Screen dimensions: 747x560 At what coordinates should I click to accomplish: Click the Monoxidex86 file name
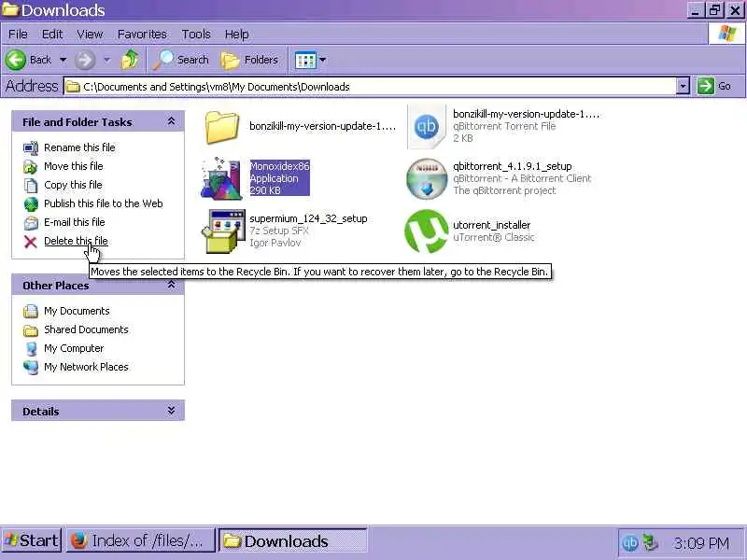point(279,166)
